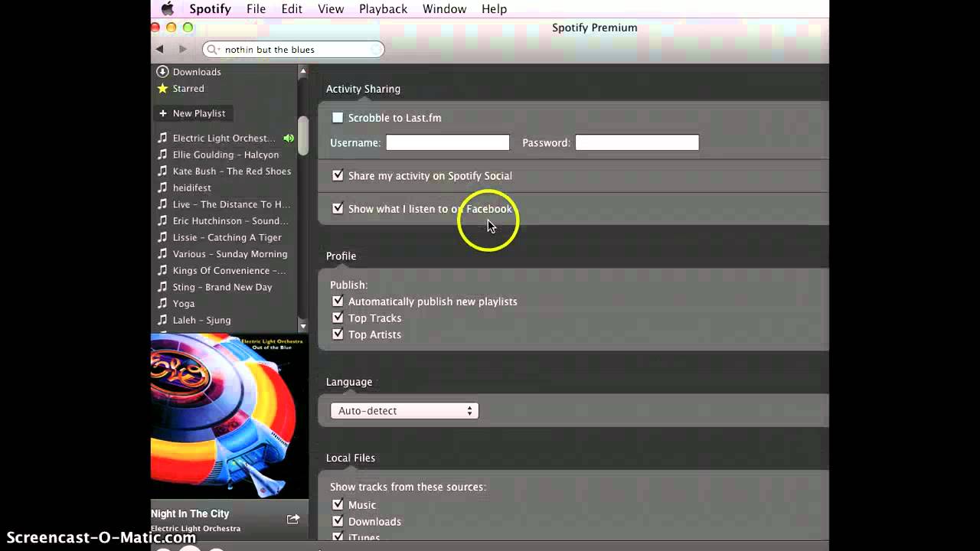Toggle Top Tracks publishing
Image resolution: width=980 pixels, height=551 pixels.
click(x=338, y=318)
